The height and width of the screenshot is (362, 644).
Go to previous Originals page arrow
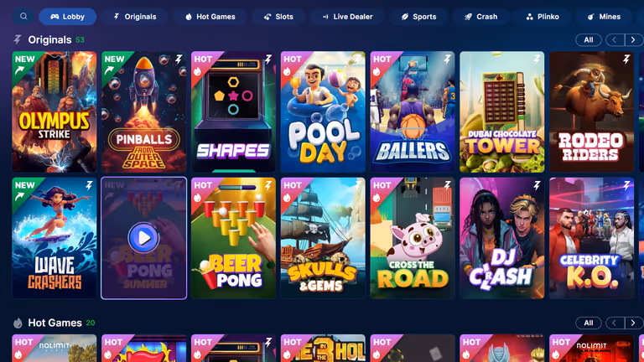coord(615,40)
